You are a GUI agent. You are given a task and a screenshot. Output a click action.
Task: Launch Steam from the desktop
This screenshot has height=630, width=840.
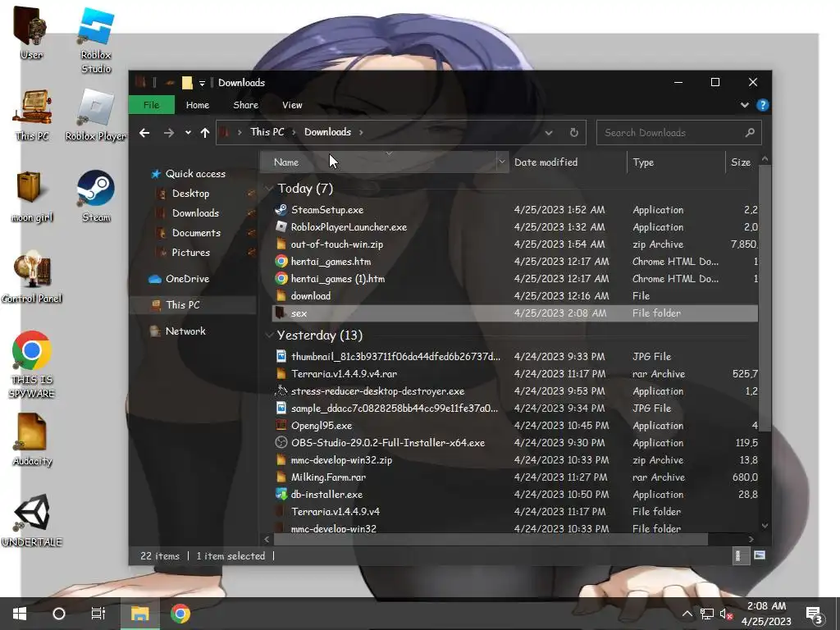click(96, 197)
